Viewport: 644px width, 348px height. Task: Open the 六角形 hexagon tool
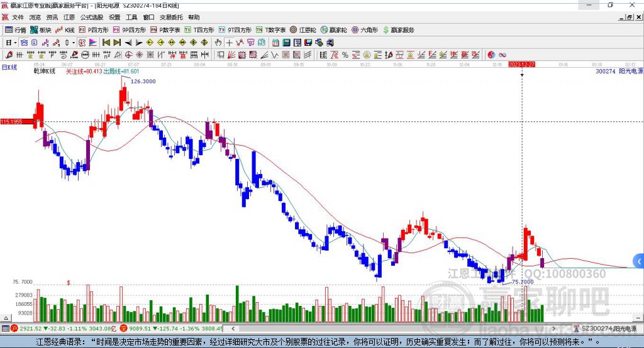click(x=365, y=30)
